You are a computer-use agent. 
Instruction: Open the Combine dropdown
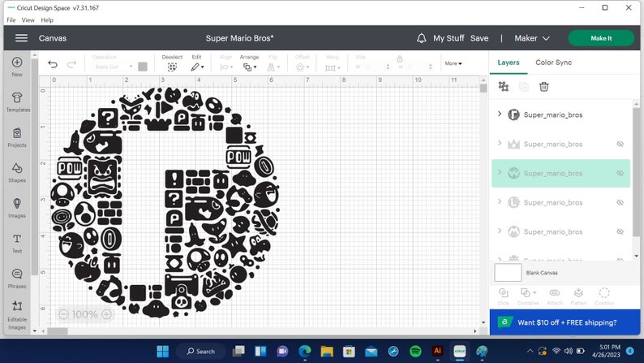pyautogui.click(x=528, y=296)
